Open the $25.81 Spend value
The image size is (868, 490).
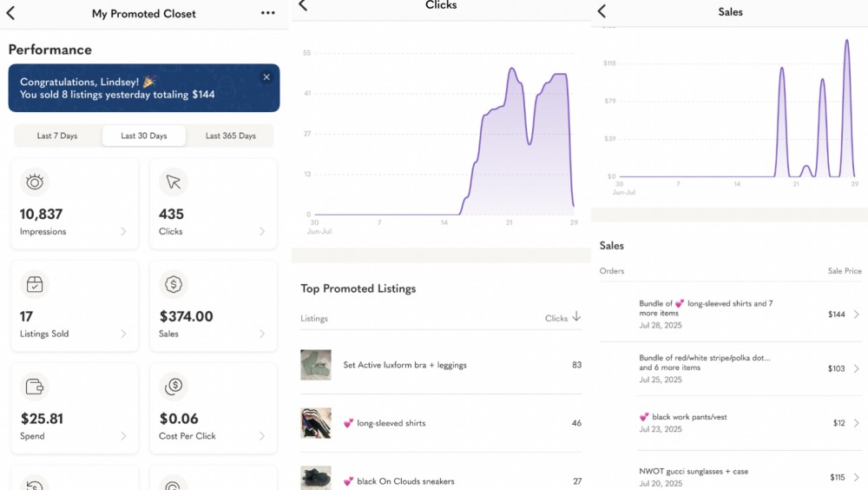click(42, 419)
